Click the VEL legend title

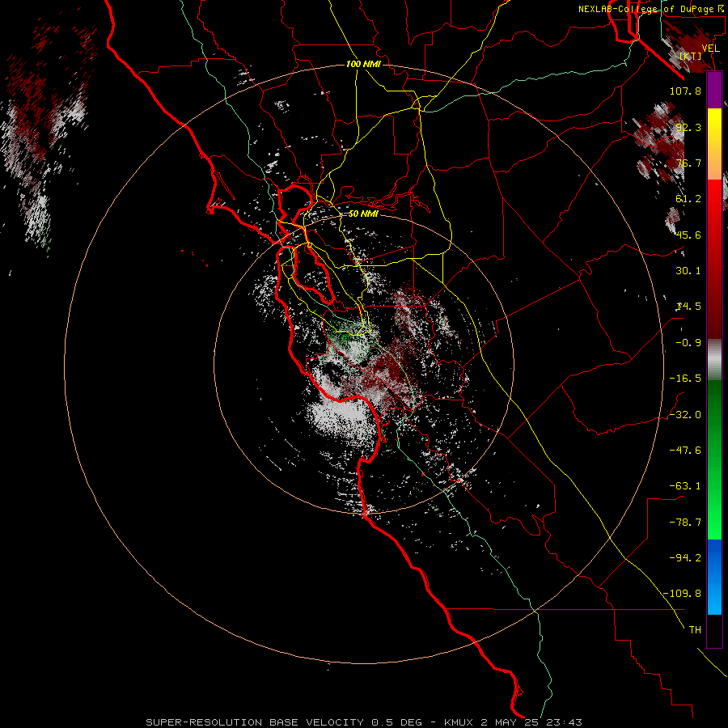(710, 49)
